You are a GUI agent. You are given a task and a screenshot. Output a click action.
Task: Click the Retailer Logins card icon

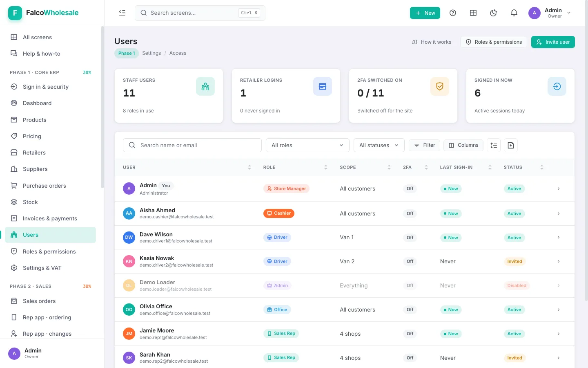(x=323, y=86)
